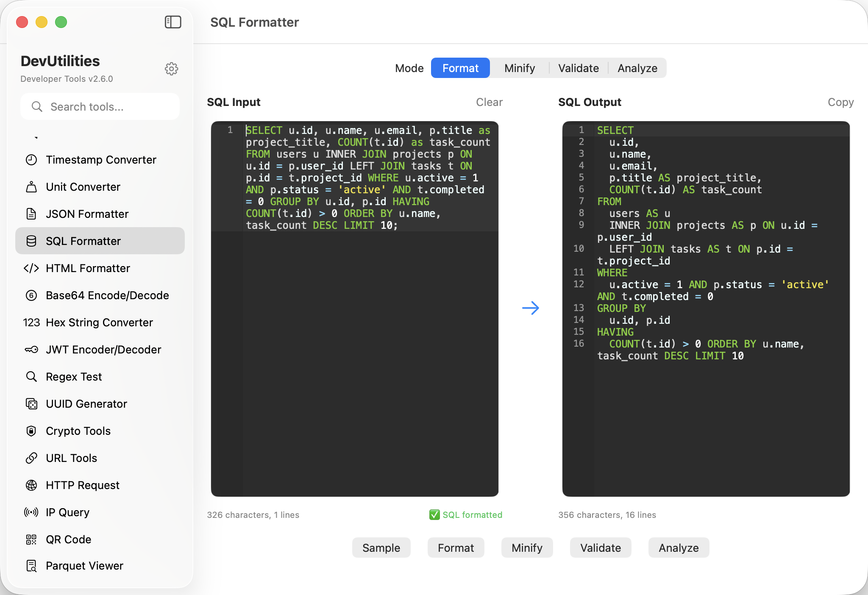The image size is (868, 595).
Task: Click the blue arrow between editors
Action: coord(530,308)
